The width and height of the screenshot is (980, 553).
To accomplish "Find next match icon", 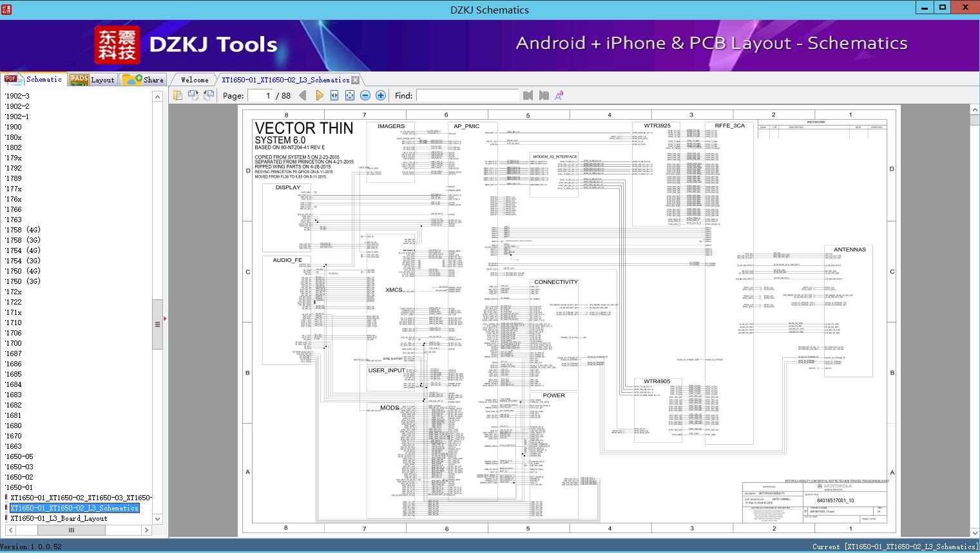I will 544,95.
